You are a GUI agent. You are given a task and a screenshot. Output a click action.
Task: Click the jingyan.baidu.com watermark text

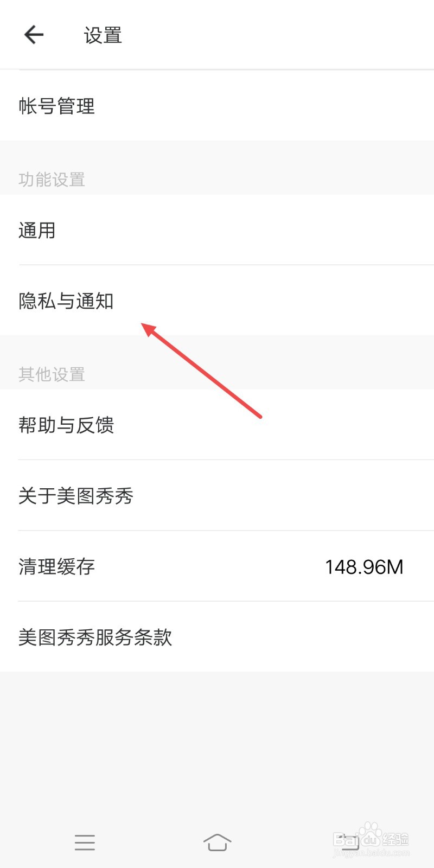click(371, 853)
